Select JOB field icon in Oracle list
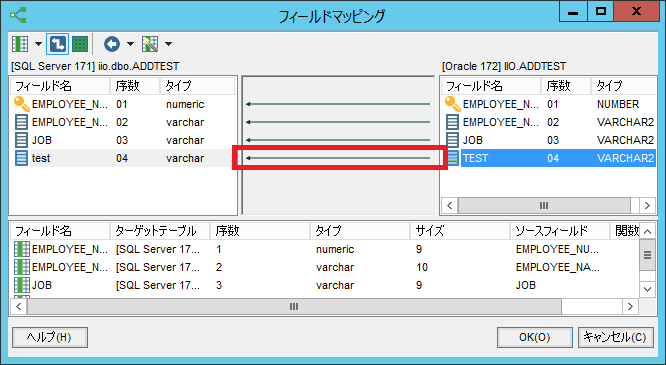 pyautogui.click(x=452, y=140)
